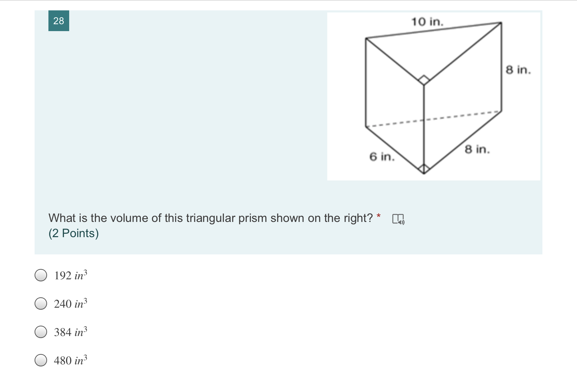The image size is (577, 392).
Task: Click the 10 in. label on the prism
Action: click(x=427, y=21)
